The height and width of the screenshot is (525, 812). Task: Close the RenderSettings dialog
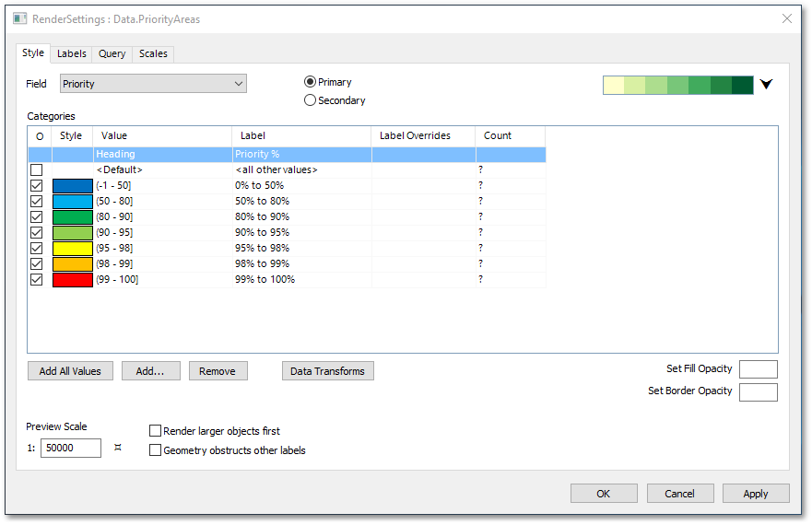(786, 18)
